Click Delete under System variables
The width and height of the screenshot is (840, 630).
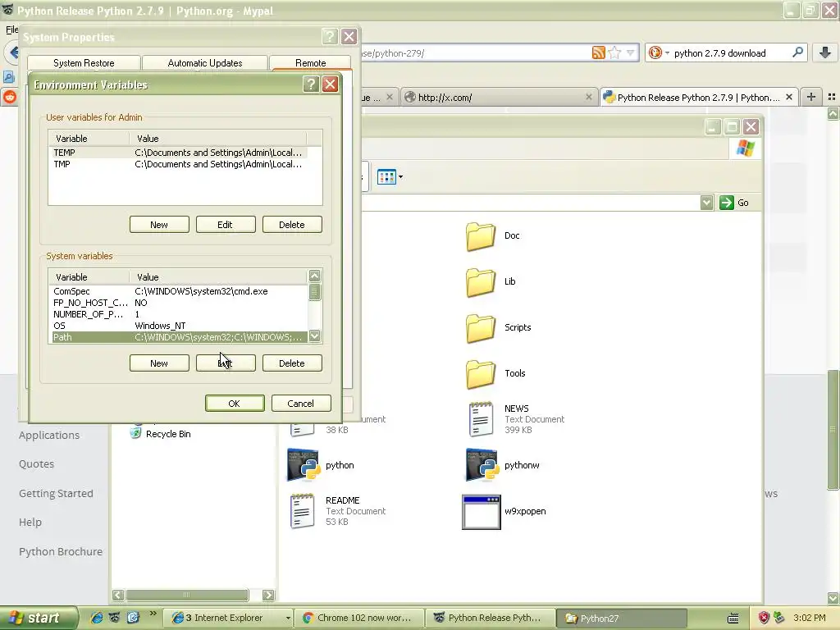tap(292, 363)
